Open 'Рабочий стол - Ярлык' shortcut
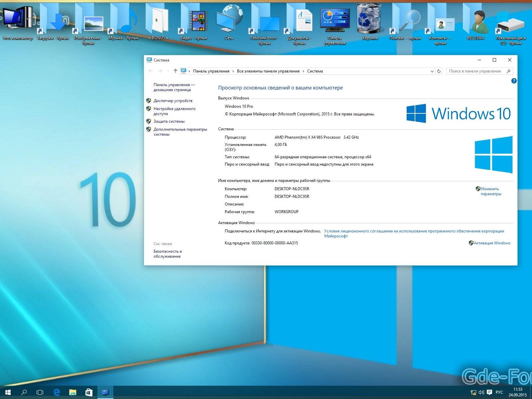The width and height of the screenshot is (532, 399). [264, 24]
